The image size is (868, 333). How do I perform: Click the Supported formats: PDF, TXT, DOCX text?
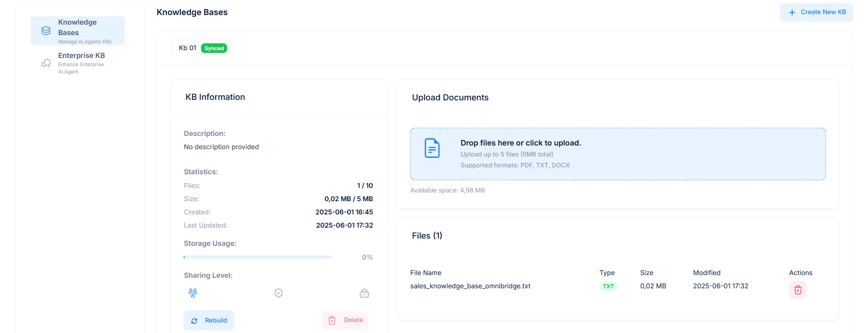515,165
